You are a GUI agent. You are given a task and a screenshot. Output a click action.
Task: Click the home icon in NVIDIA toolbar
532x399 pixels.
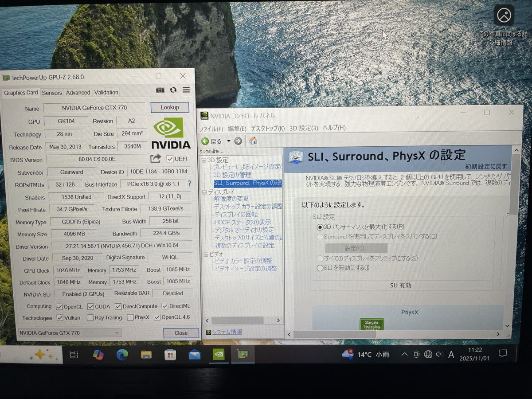253,141
